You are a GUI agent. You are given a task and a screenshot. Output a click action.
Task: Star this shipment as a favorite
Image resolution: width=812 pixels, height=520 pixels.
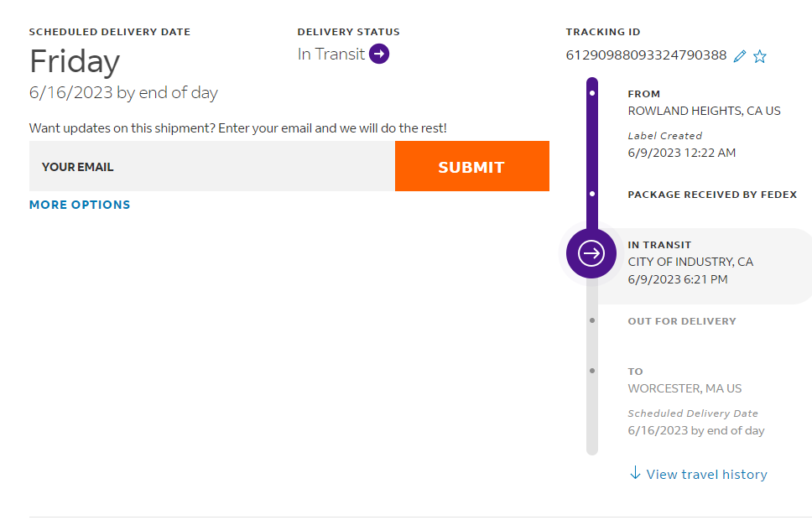pos(760,56)
